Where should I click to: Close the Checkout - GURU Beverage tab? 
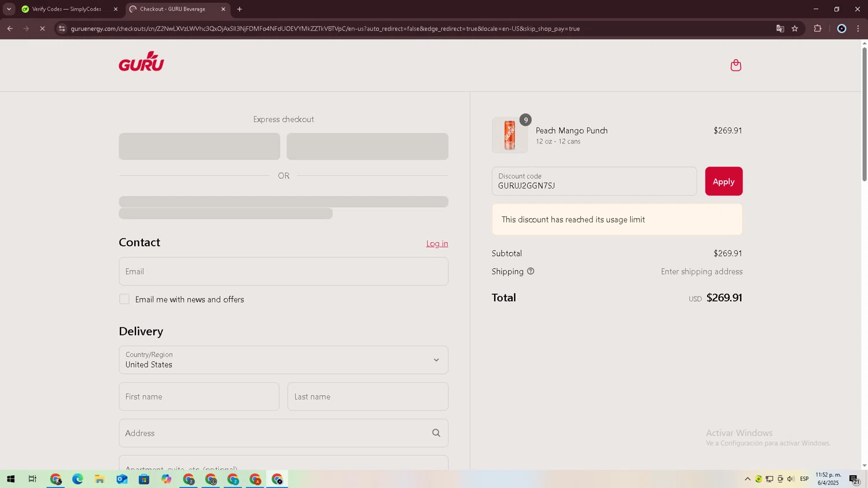[223, 9]
